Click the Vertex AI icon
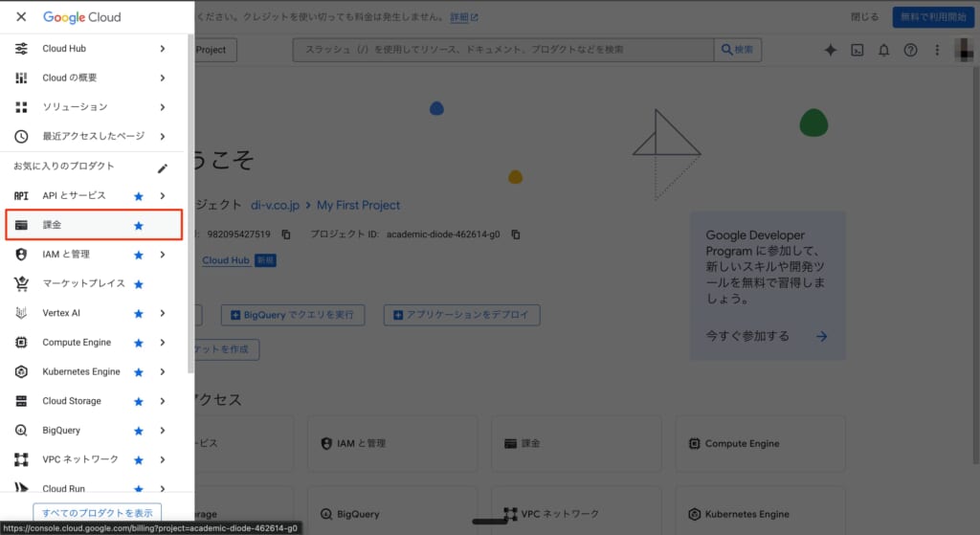The width and height of the screenshot is (980, 535). [x=21, y=313]
